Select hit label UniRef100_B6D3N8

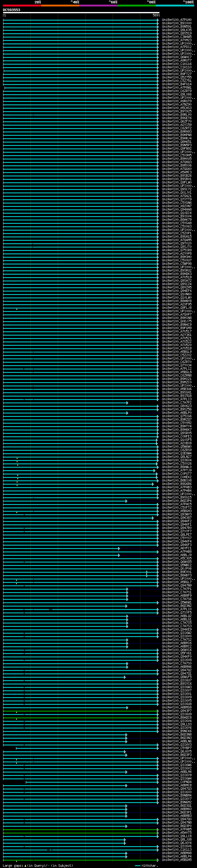[177, 735]
